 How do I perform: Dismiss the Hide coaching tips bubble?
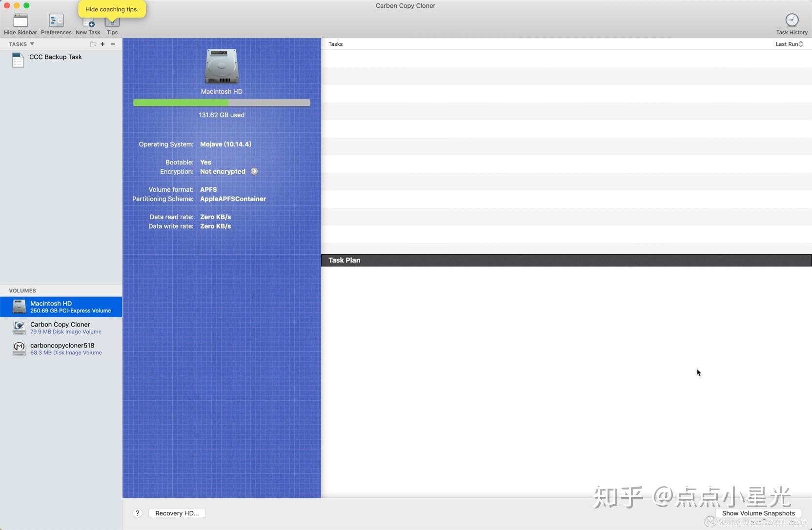(x=112, y=9)
